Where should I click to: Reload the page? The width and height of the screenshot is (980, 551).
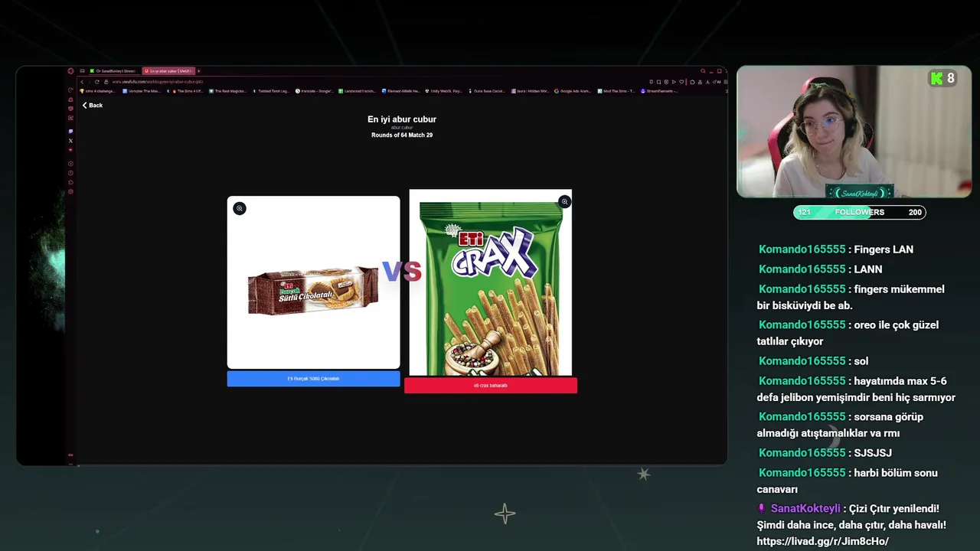tap(96, 81)
